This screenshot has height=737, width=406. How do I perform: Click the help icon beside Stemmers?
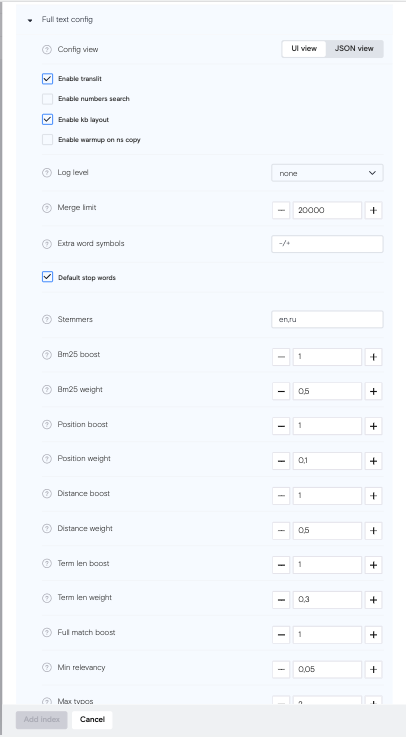pos(47,320)
